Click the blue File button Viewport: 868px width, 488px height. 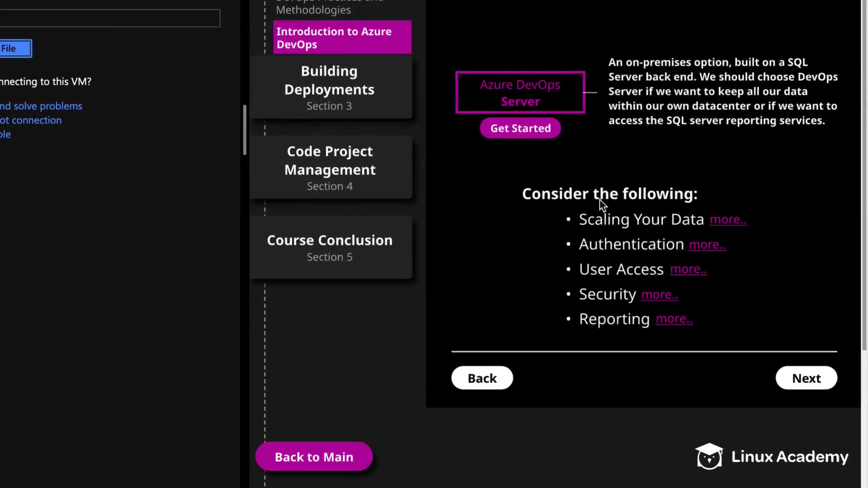(15, 49)
